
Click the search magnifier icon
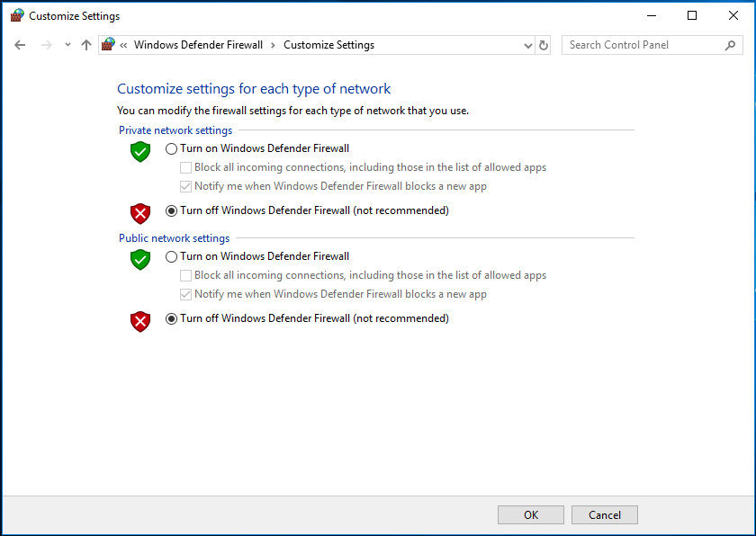pyautogui.click(x=731, y=44)
